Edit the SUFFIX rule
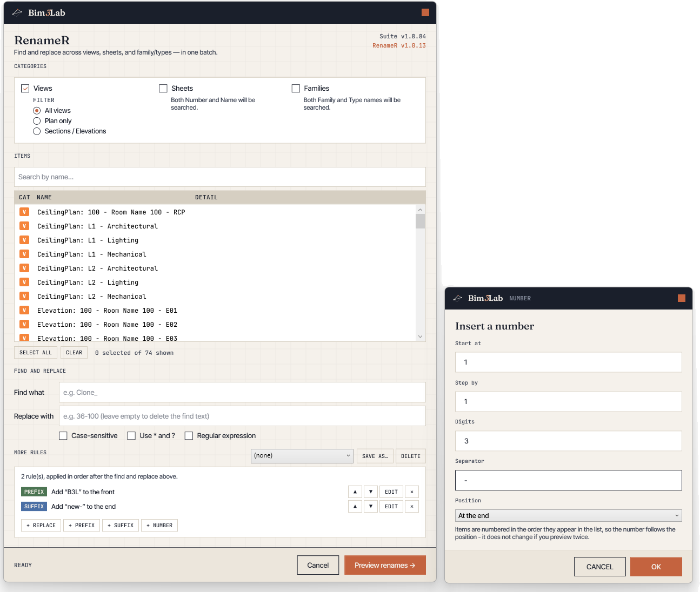The image size is (700, 592). tap(391, 507)
